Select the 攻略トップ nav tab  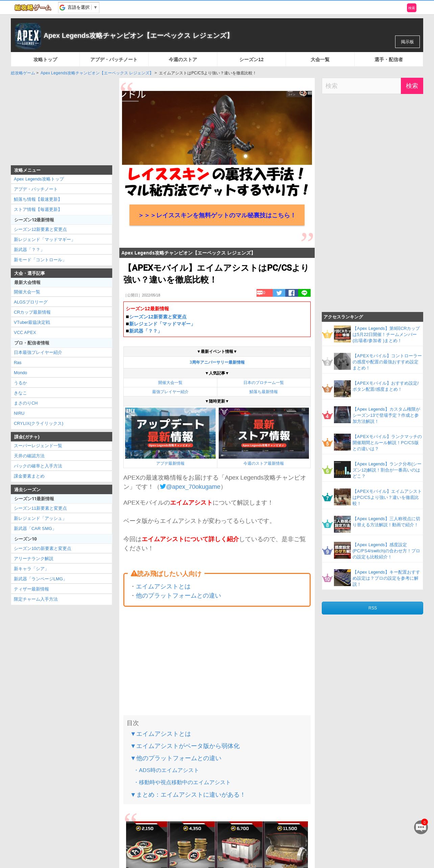45,59
